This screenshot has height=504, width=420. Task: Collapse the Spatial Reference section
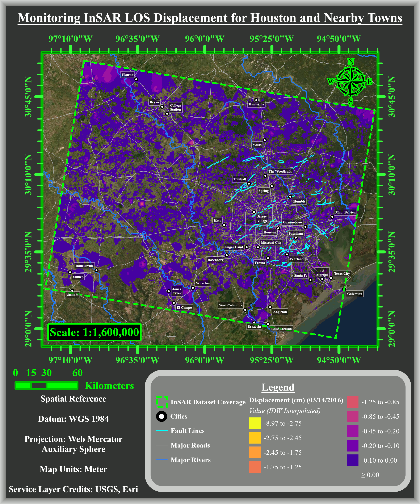click(x=73, y=399)
